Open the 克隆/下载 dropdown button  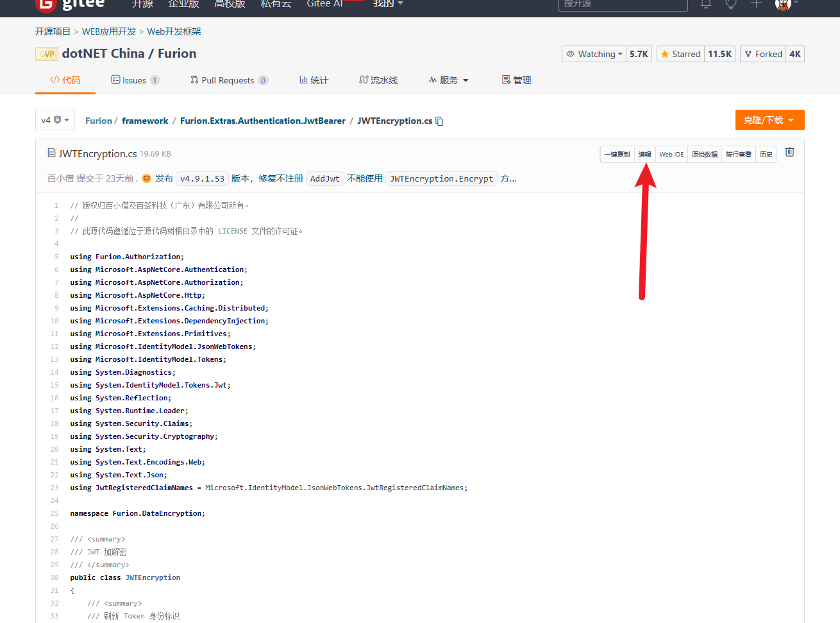pos(769,120)
